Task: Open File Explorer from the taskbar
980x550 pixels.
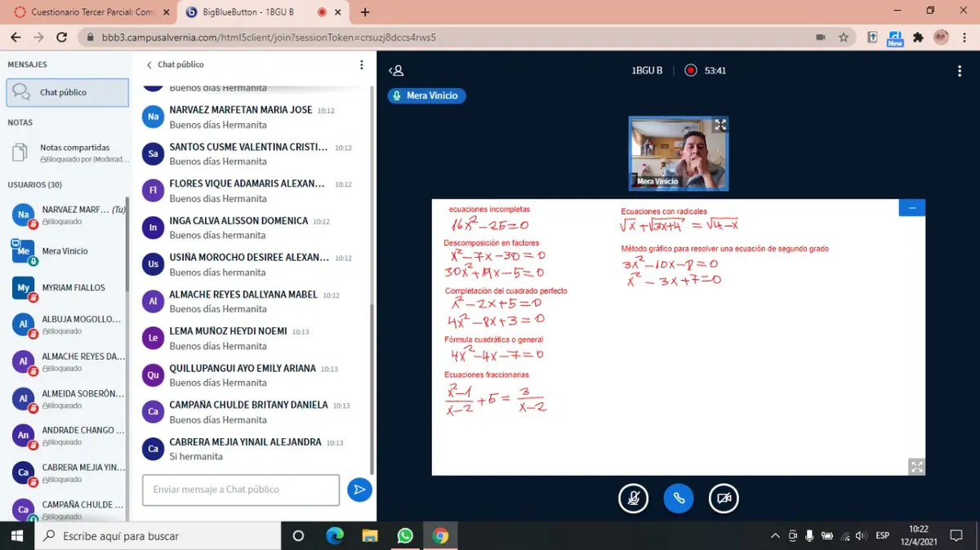Action: [x=370, y=536]
